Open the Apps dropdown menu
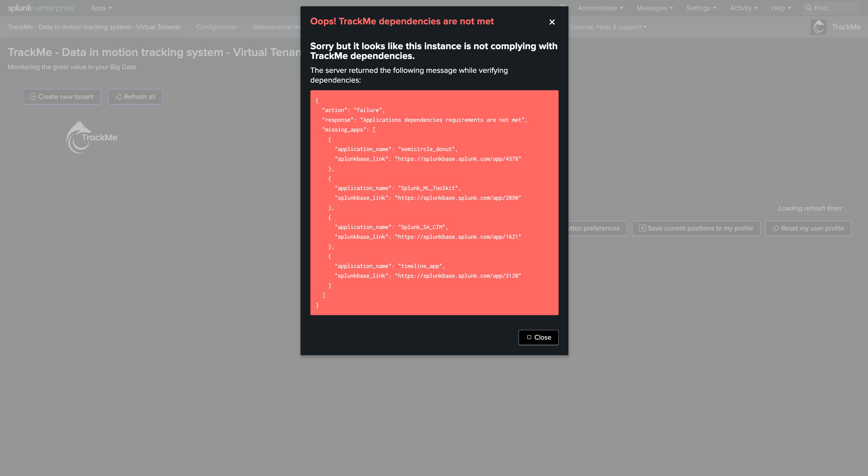Screen dimensions: 868x476 pyautogui.click(x=101, y=8)
